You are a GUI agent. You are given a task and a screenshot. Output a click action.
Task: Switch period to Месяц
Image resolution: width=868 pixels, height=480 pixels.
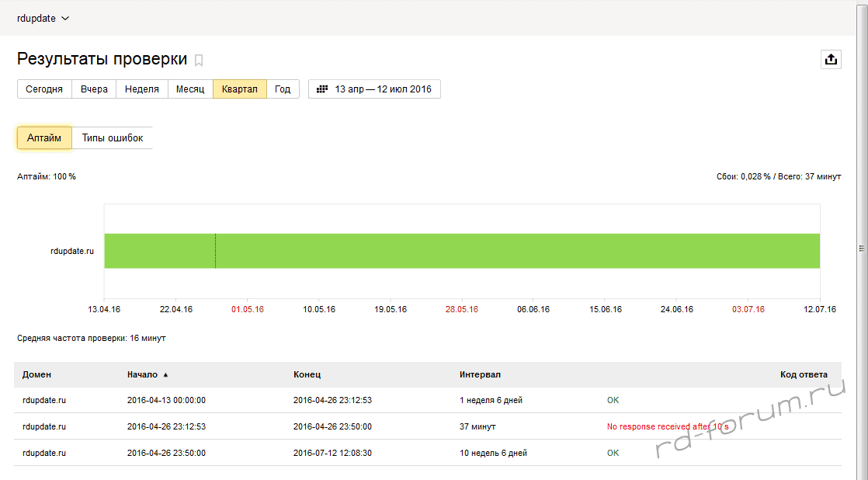[x=189, y=89]
